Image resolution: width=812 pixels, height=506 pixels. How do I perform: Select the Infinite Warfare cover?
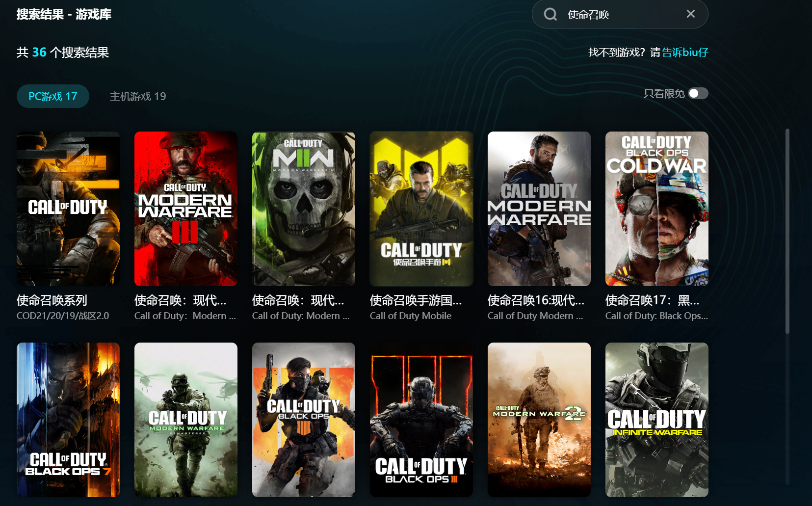tap(657, 420)
